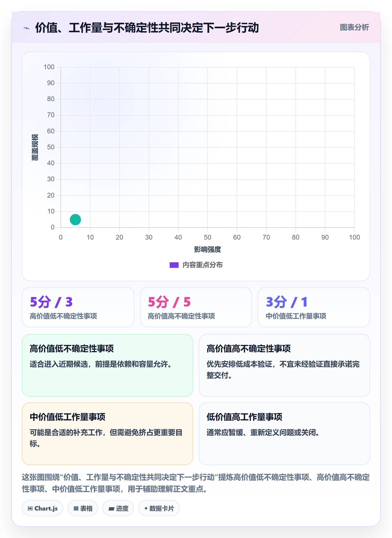392x538 pixels.
Task: Click the 数据卡片 tag chip
Action: point(159,508)
